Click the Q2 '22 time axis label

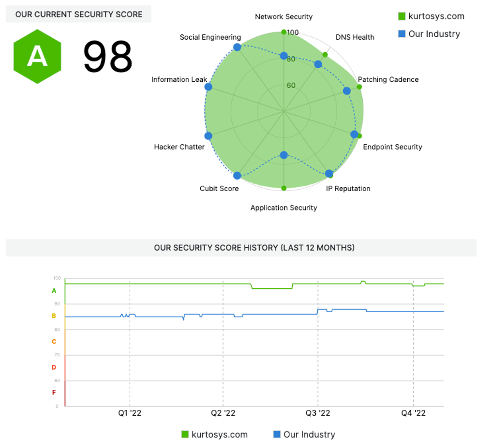pyautogui.click(x=223, y=413)
